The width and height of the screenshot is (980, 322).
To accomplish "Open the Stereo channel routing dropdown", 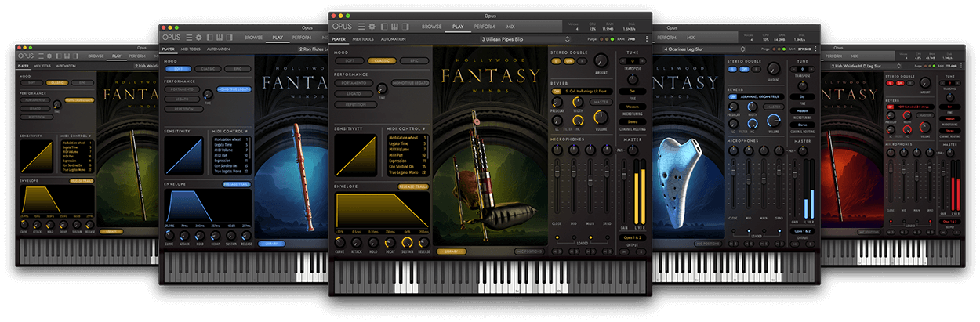I will [x=632, y=122].
